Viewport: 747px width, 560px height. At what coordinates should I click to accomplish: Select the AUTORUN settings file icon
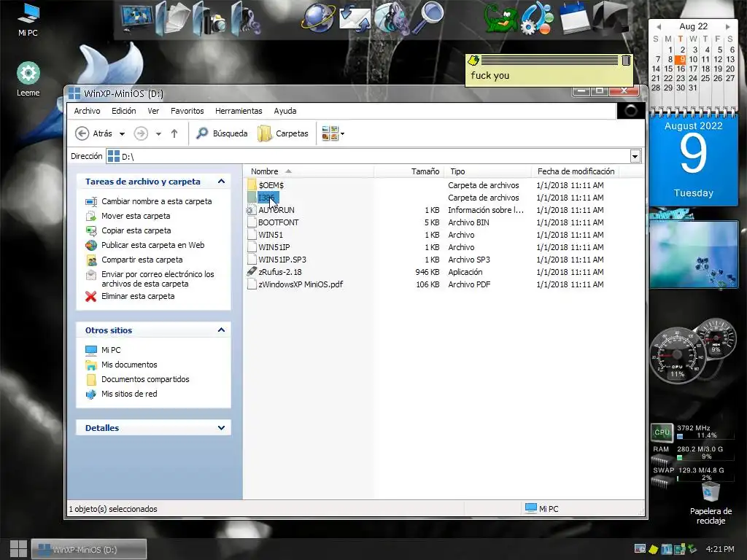251,210
